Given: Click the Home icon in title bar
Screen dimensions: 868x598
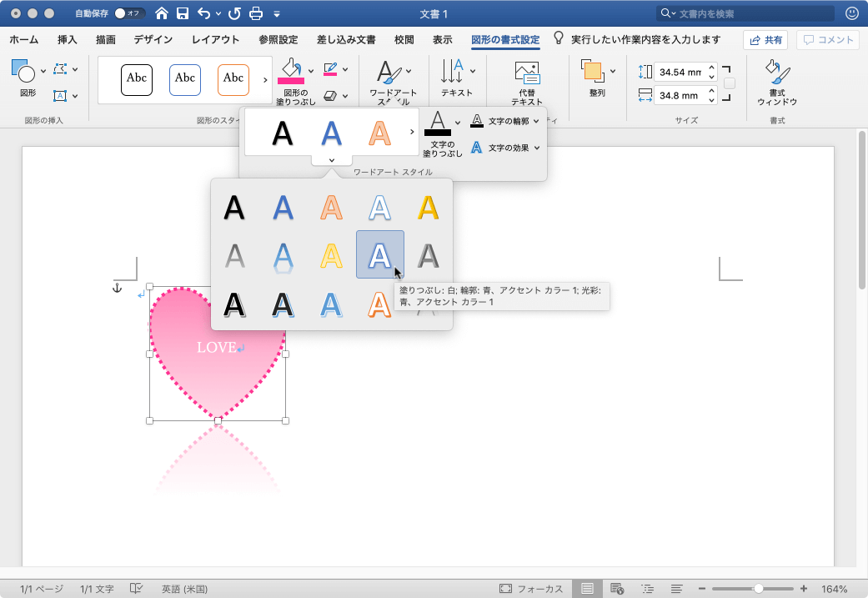Looking at the screenshot, I should [x=161, y=13].
